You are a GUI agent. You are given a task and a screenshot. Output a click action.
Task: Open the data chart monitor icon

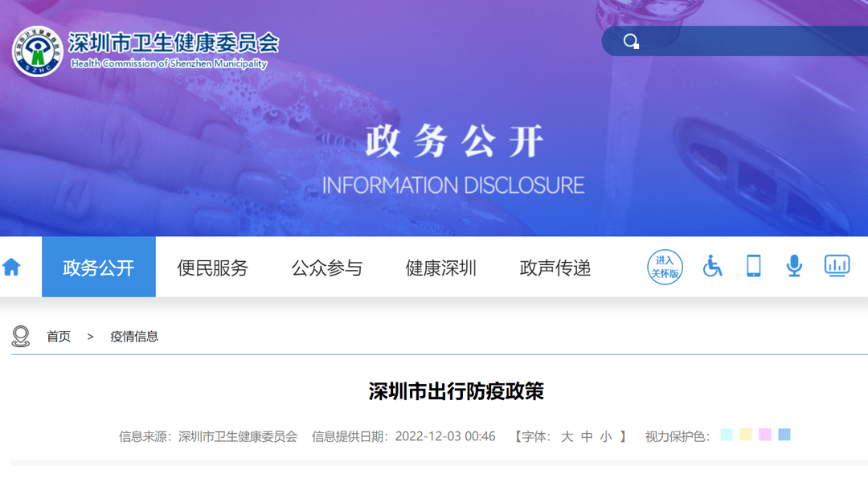(837, 266)
